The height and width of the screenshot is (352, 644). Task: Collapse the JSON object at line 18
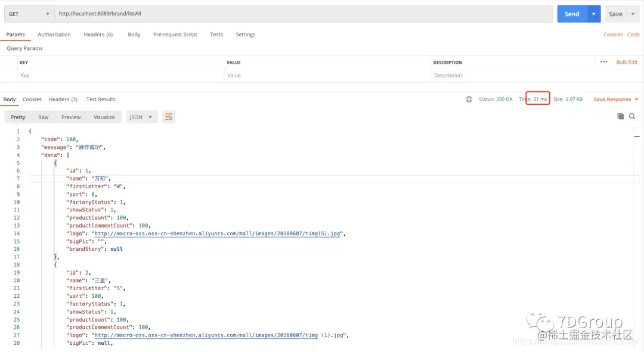55,264
